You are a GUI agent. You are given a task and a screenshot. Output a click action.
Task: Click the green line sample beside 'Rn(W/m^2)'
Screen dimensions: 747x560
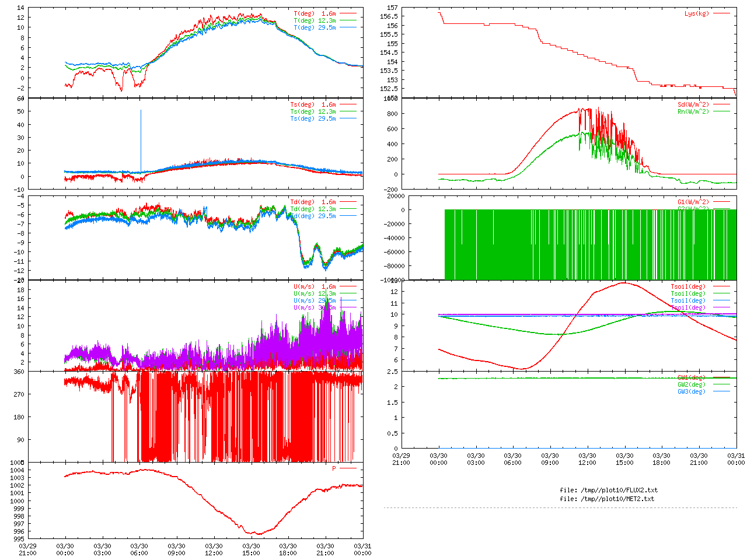click(x=721, y=111)
